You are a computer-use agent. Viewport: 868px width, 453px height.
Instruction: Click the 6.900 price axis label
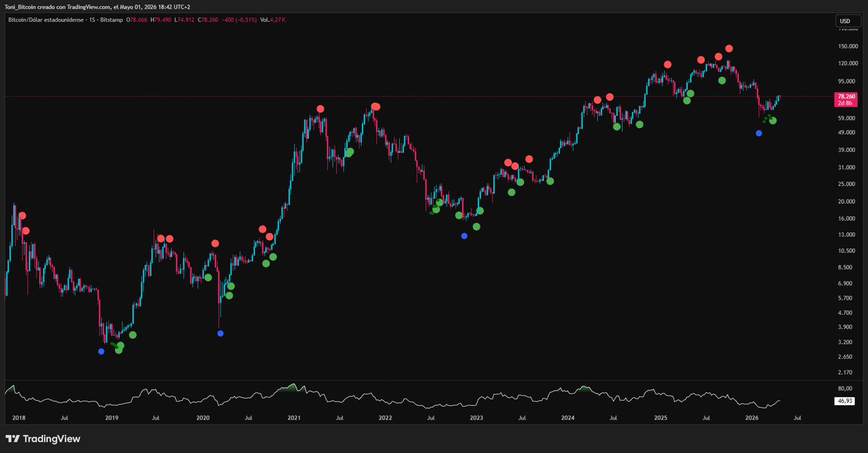pos(845,283)
